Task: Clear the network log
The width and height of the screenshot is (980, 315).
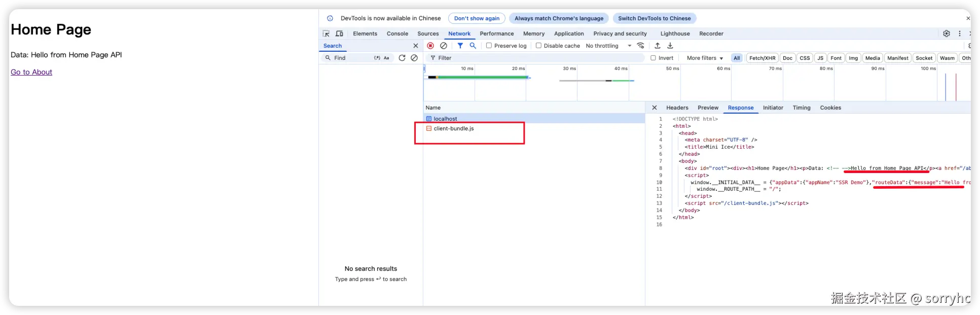Action: [x=444, y=46]
